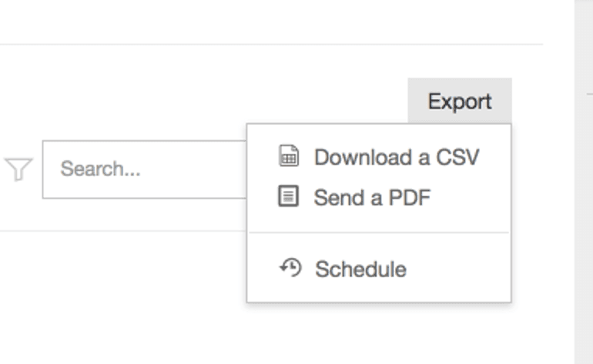Open filters using the funnel icon
The height and width of the screenshot is (364, 593).
coord(17,169)
